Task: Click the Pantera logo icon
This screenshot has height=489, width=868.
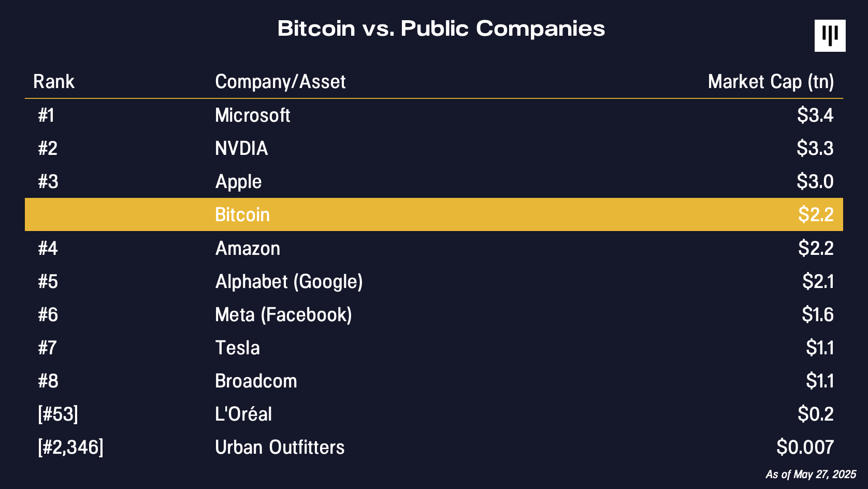Action: pos(830,36)
